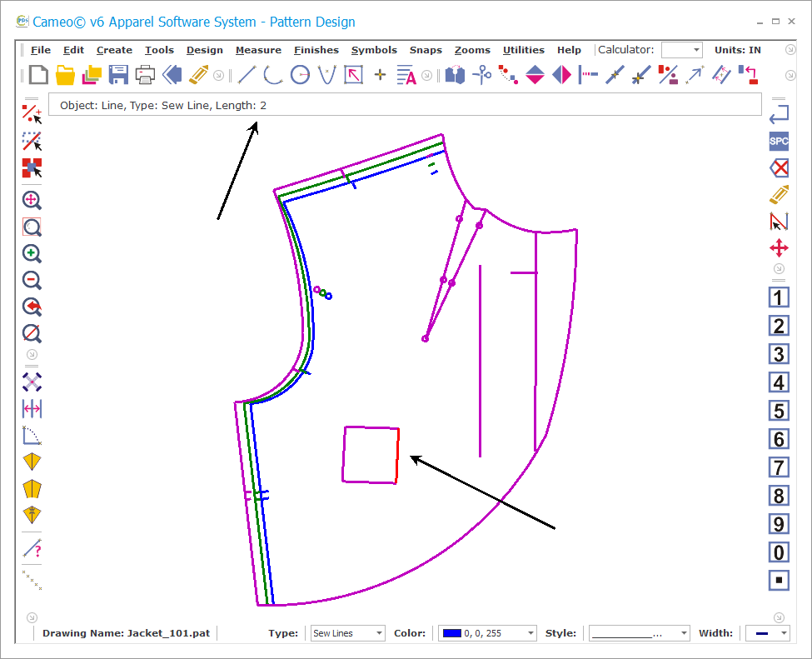The height and width of the screenshot is (659, 812).
Task: Click the red four-way move arrows icon
Action: click(x=779, y=248)
